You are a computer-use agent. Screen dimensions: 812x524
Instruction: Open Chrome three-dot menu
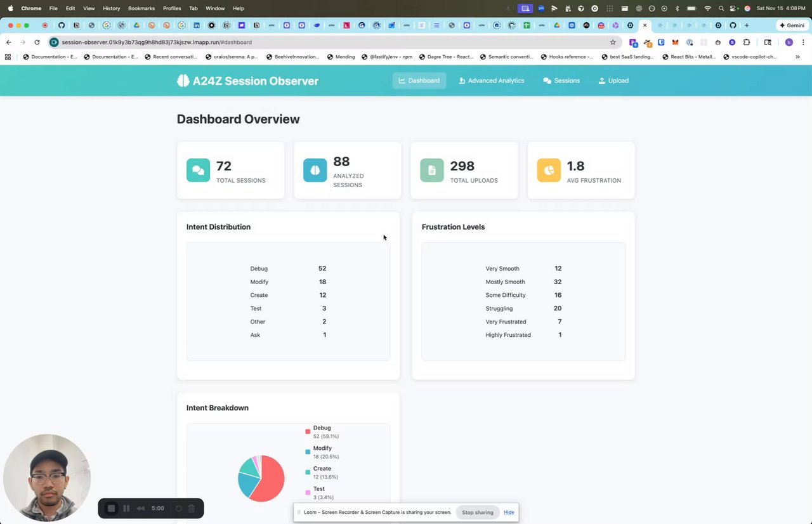[x=803, y=42]
